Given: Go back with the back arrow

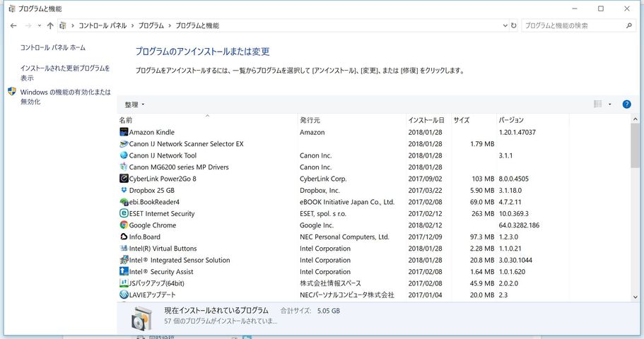Looking at the screenshot, I should (x=13, y=25).
